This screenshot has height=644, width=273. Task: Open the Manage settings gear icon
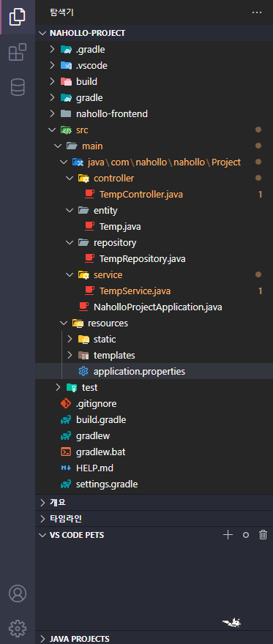[x=18, y=628]
